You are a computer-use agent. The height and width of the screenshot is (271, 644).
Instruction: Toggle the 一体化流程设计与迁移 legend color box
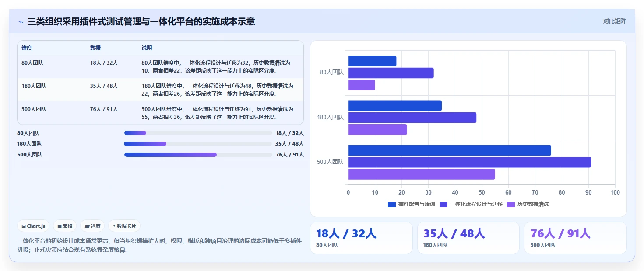(x=443, y=204)
